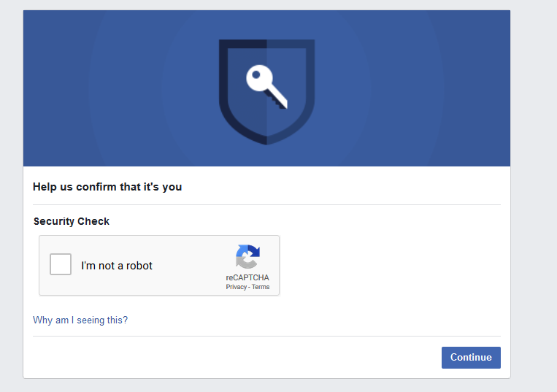
Task: Click the reCAPTCHA circular arrows logo
Action: click(247, 257)
